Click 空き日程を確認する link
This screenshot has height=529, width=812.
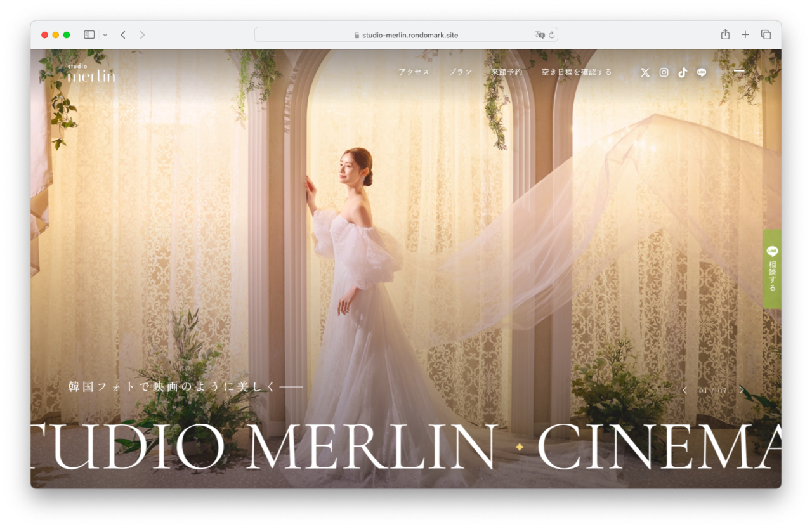[x=577, y=72]
